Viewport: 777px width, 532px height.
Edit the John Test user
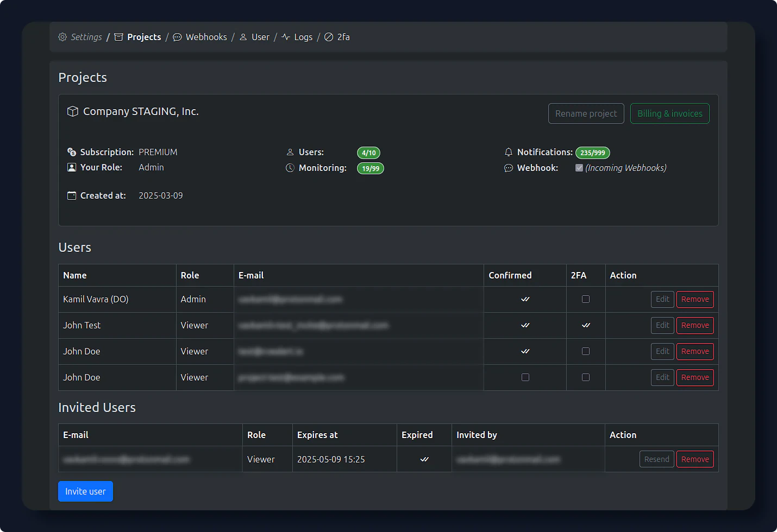click(662, 325)
